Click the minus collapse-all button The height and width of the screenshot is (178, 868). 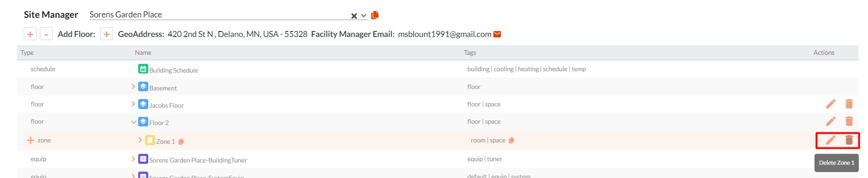[46, 34]
